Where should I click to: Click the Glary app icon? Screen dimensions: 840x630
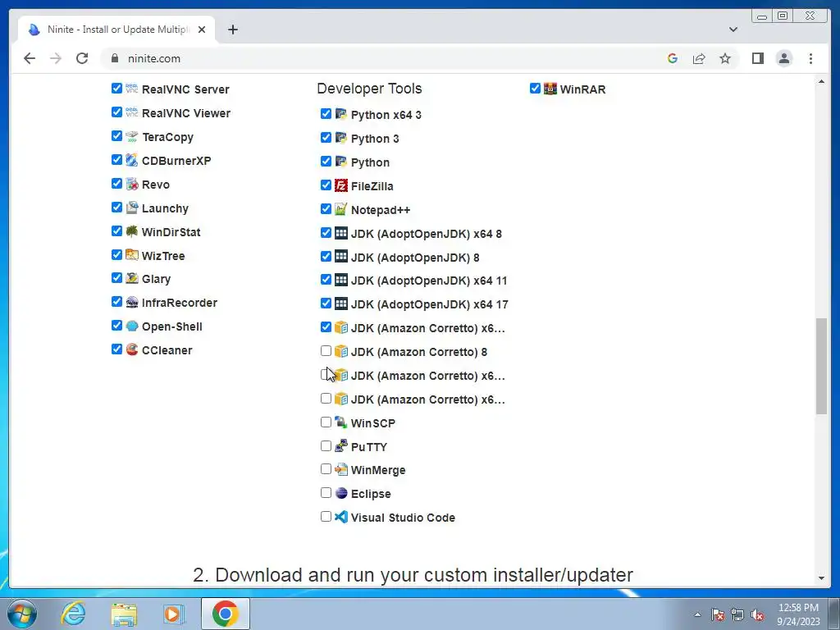[x=132, y=278]
